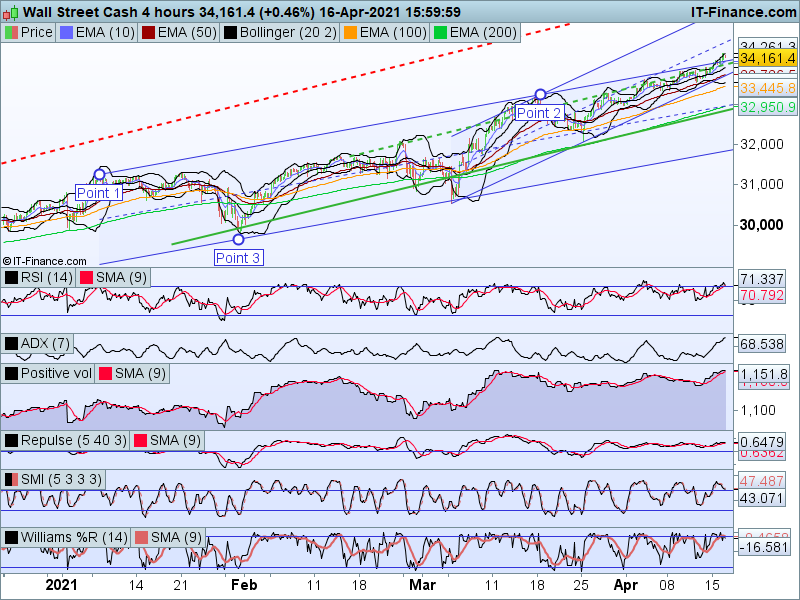Click the green 32,950.9 price tag
Image resolution: width=800 pixels, height=600 pixels.
tap(767, 107)
